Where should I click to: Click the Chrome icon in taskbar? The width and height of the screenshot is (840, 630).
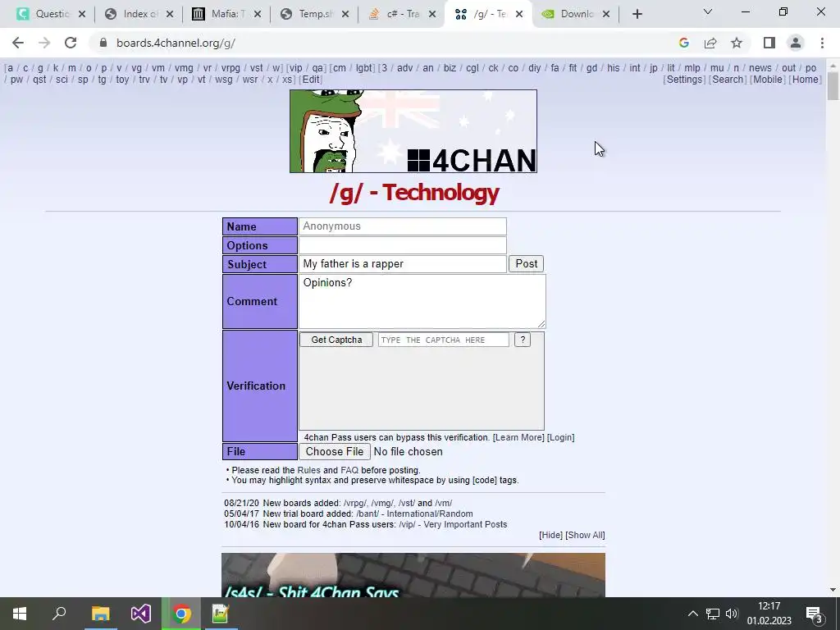[x=181, y=614]
